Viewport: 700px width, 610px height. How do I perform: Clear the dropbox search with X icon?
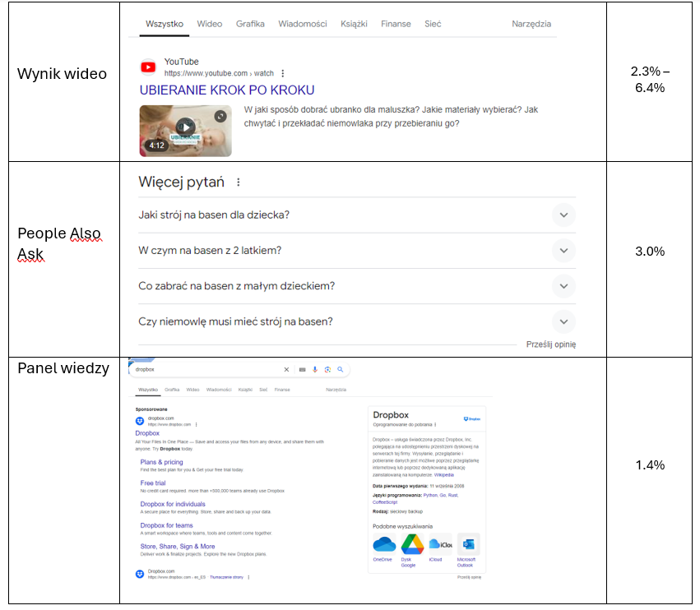(x=287, y=370)
